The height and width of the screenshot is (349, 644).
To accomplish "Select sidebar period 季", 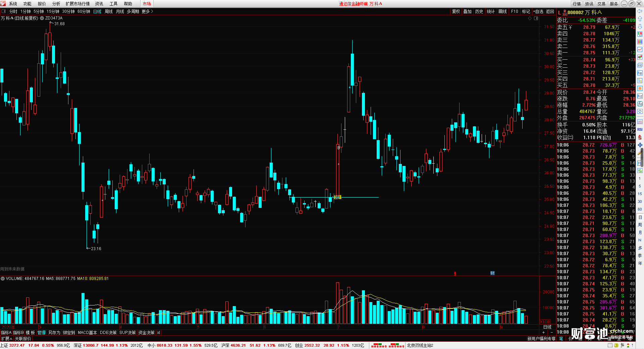I will tap(640, 256).
